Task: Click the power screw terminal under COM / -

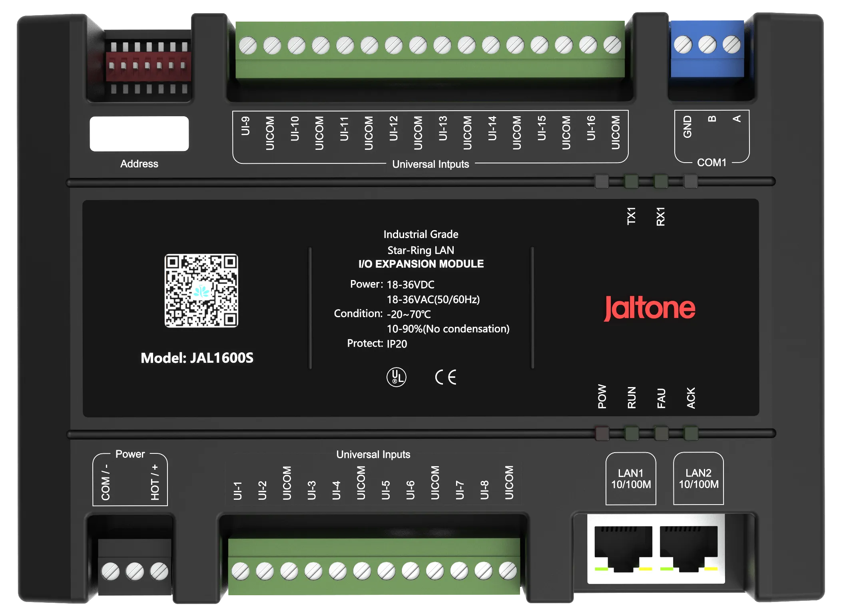Action: [x=110, y=572]
